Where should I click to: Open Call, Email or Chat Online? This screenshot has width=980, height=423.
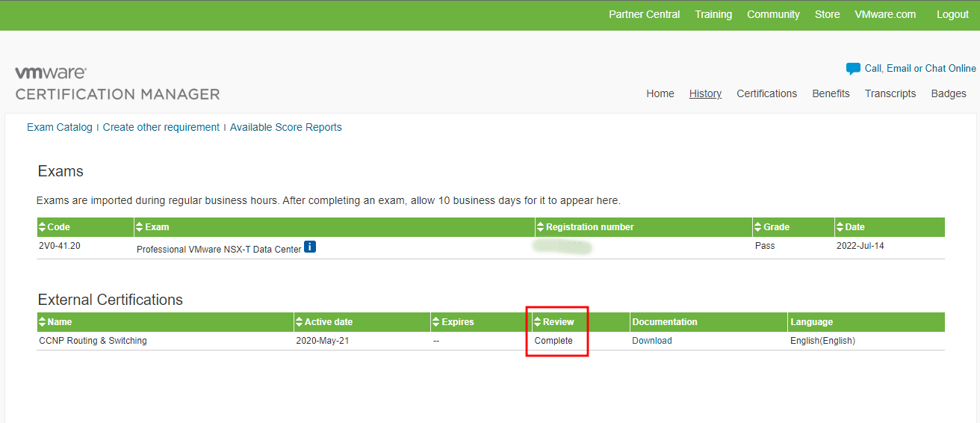[x=920, y=68]
